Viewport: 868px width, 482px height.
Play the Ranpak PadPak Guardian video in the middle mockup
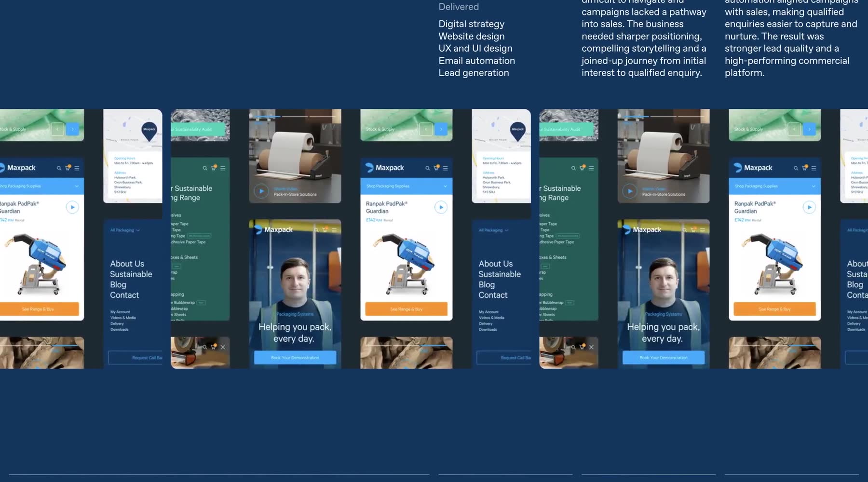coord(441,207)
